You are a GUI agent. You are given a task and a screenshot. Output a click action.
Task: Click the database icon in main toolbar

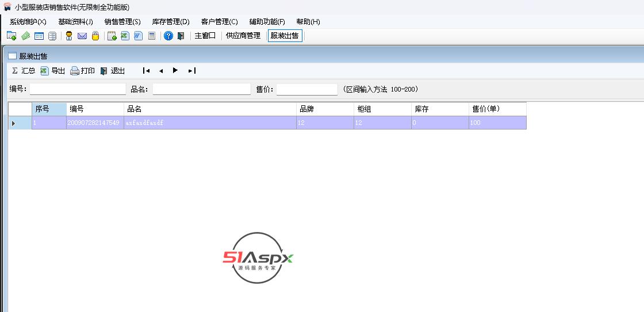coord(52,36)
